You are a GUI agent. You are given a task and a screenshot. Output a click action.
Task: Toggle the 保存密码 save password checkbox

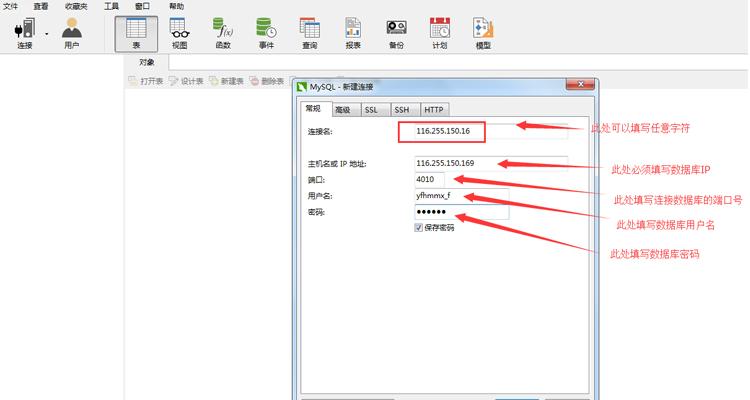click(418, 228)
